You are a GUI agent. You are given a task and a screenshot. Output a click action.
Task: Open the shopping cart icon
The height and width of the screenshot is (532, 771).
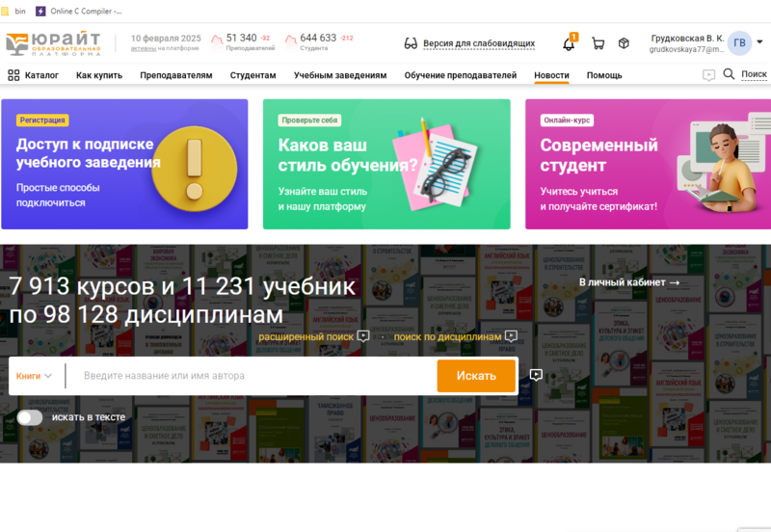point(598,43)
